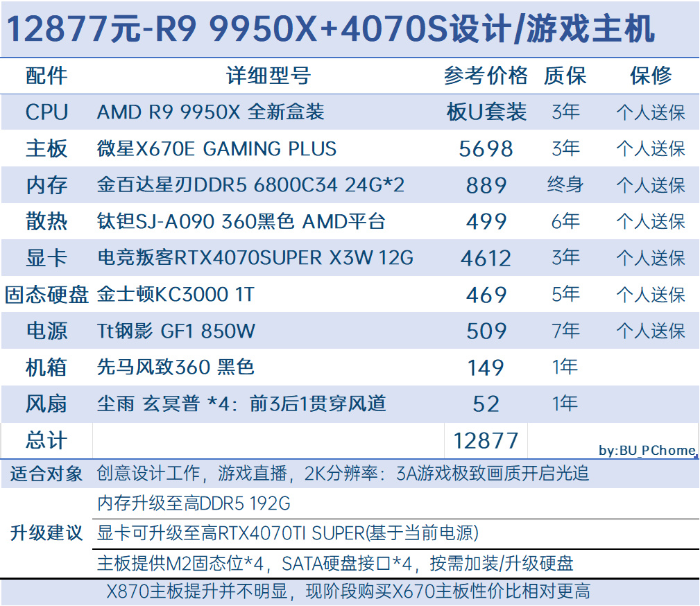This screenshot has width=700, height=606.
Task: Click the total value '12877'
Action: (x=486, y=441)
